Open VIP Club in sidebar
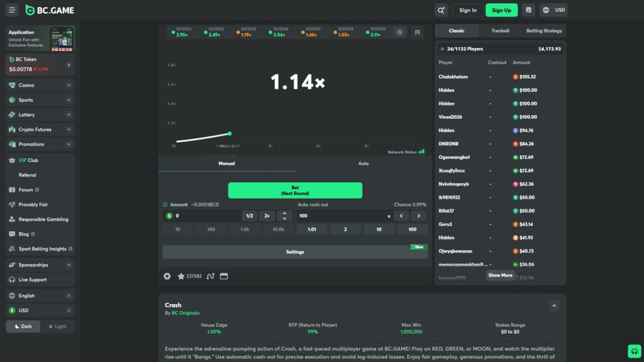The width and height of the screenshot is (644, 362). [40, 160]
